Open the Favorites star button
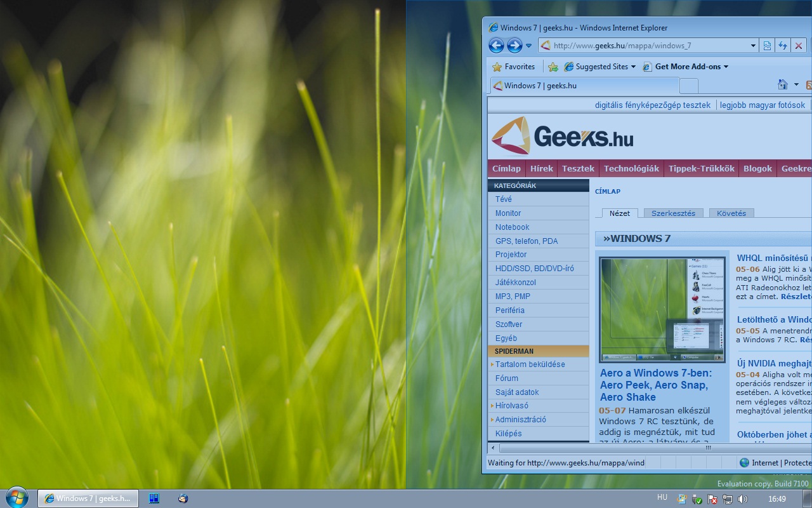Viewport: 812px width, 508px height. pos(514,67)
